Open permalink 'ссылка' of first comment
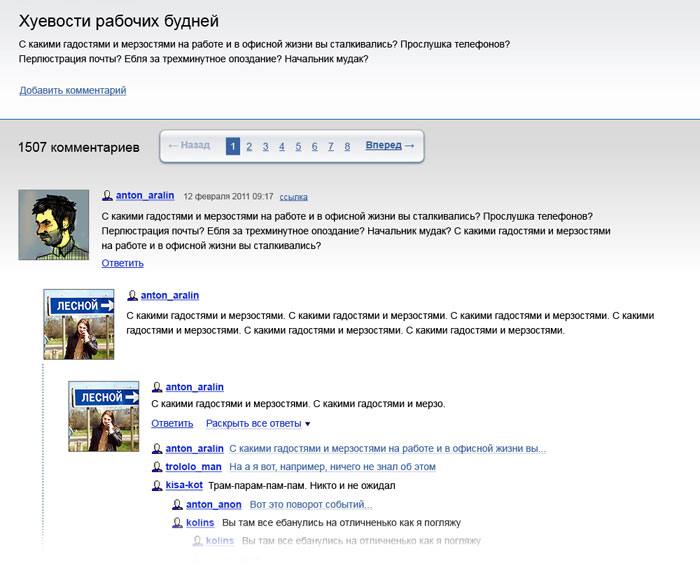 pyautogui.click(x=294, y=197)
